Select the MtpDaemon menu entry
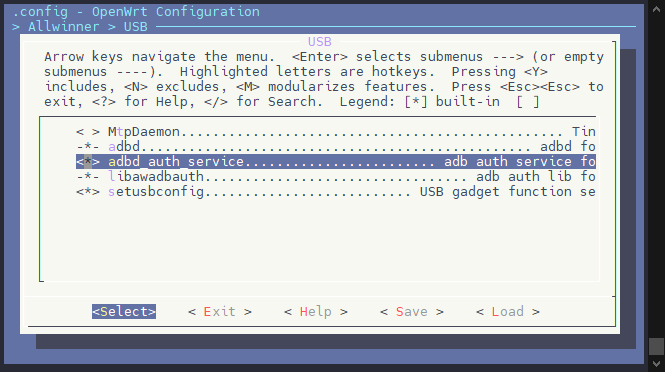The height and width of the screenshot is (372, 665). click(336, 132)
